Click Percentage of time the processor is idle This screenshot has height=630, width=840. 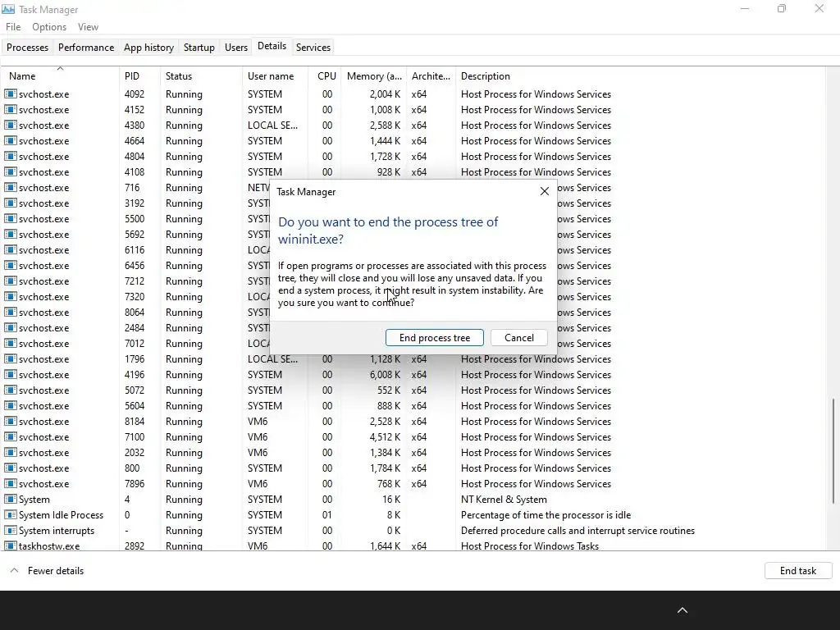coord(546,515)
